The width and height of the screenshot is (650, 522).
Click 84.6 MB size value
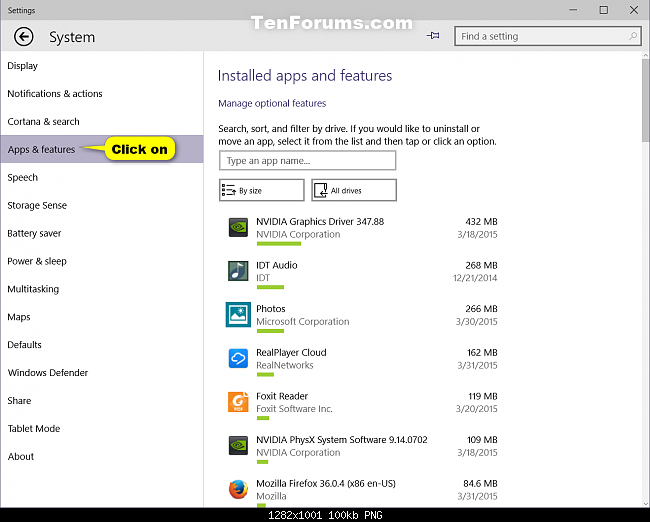(480, 483)
